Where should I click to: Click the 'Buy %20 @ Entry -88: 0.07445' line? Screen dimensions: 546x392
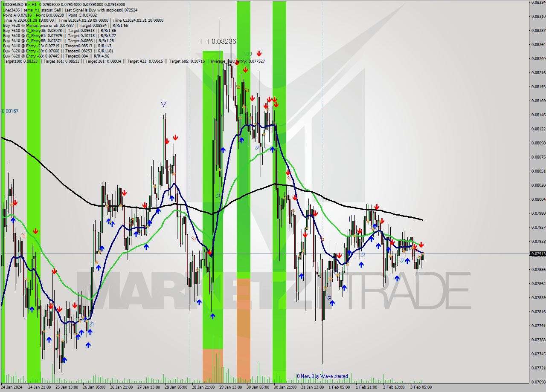56,56
